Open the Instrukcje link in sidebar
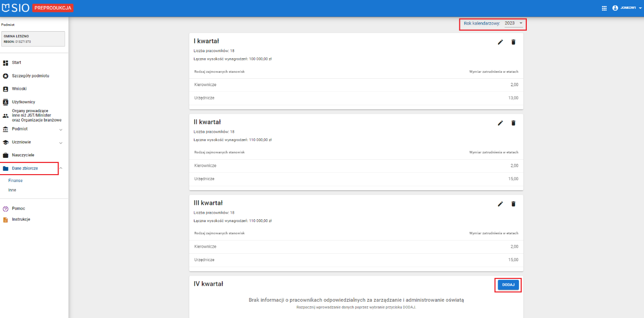This screenshot has width=644, height=318. (x=21, y=219)
